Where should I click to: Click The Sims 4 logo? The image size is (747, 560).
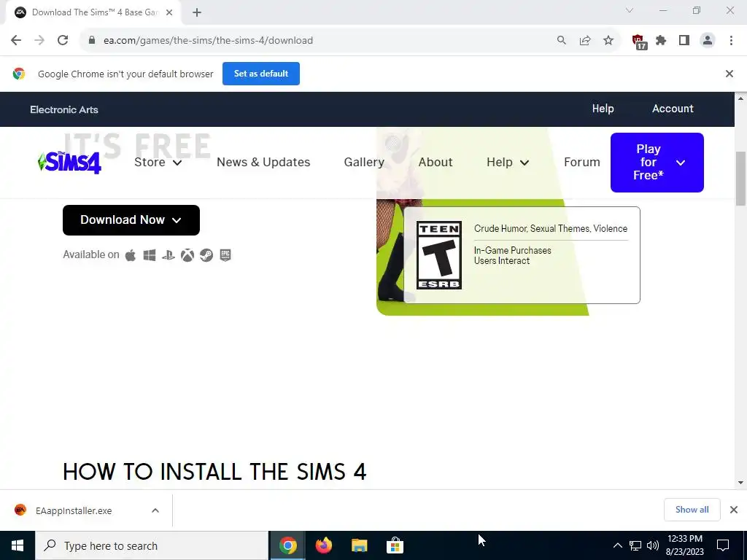[69, 163]
